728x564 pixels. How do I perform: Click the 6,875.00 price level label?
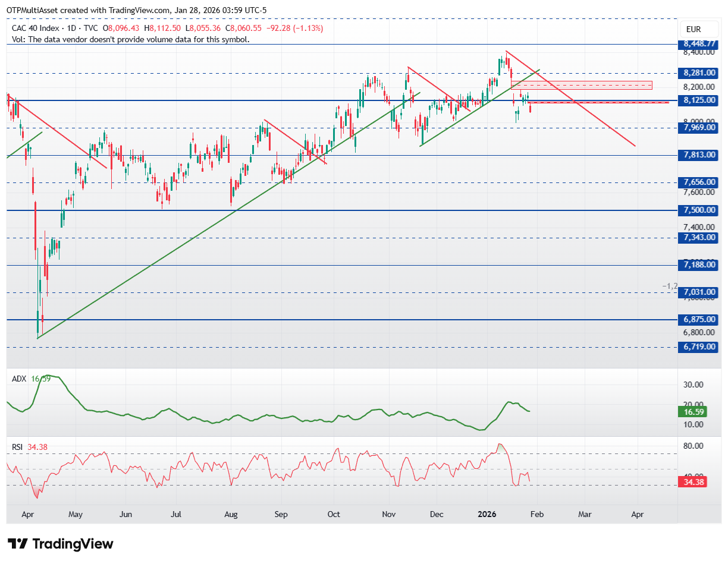698,319
